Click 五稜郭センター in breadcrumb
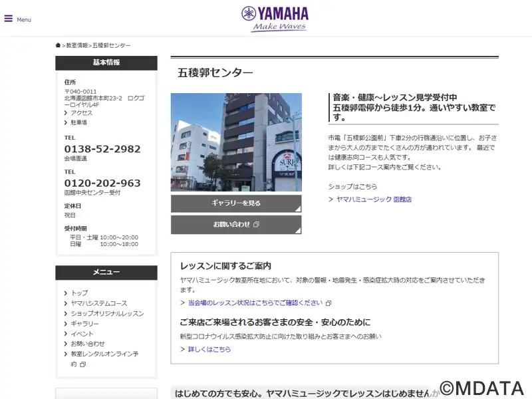Image resolution: width=532 pixels, height=399 pixels. pyautogui.click(x=111, y=45)
